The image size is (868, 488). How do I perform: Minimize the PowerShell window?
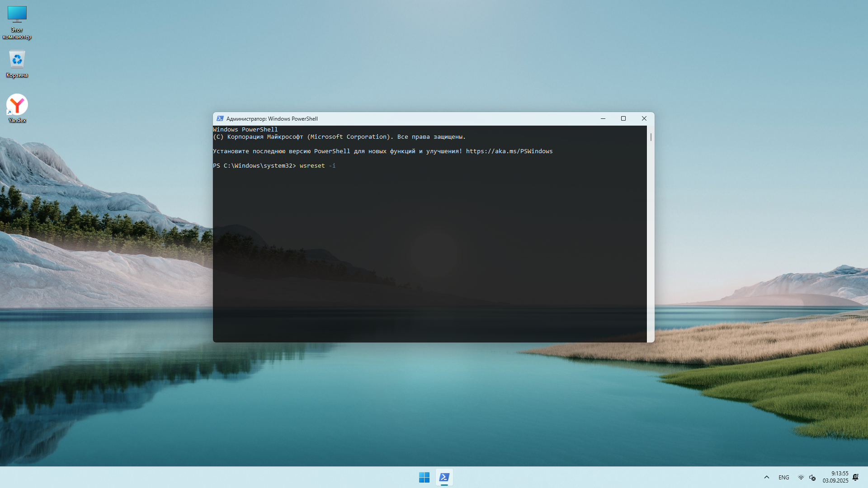tap(603, 118)
